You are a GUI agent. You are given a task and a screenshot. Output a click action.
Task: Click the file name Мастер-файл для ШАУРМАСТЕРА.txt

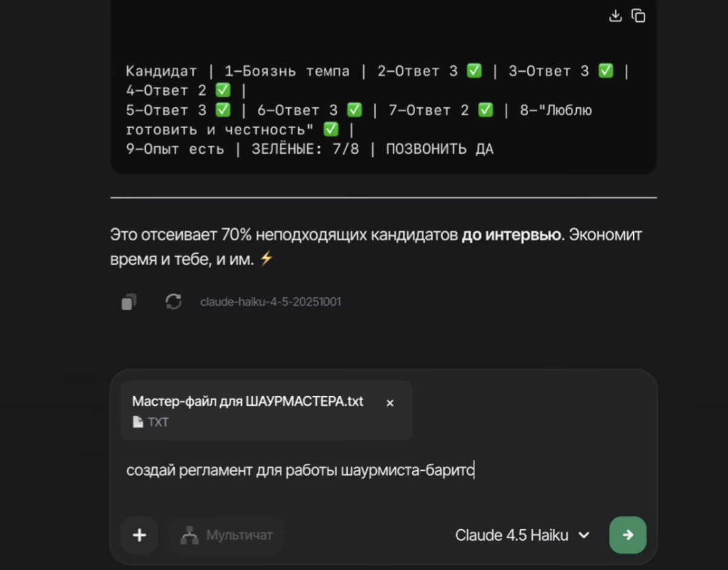point(248,401)
